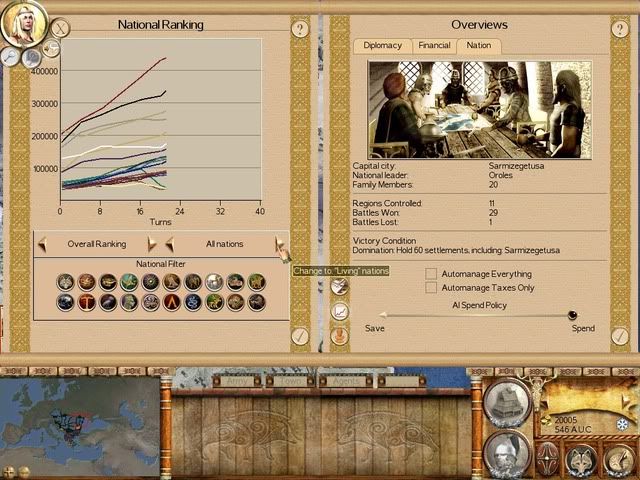Close the National Ranking scroll with X
The height and width of the screenshot is (480, 640).
pos(60,29)
